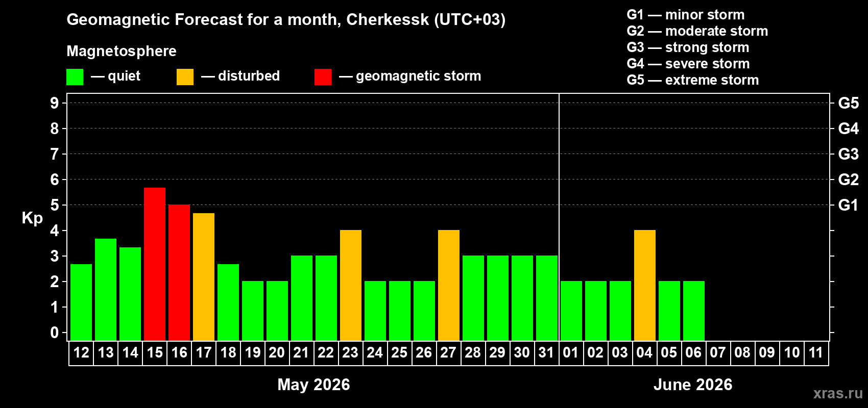Click the green bar for June 01
This screenshot has width=868, height=408.
(571, 311)
